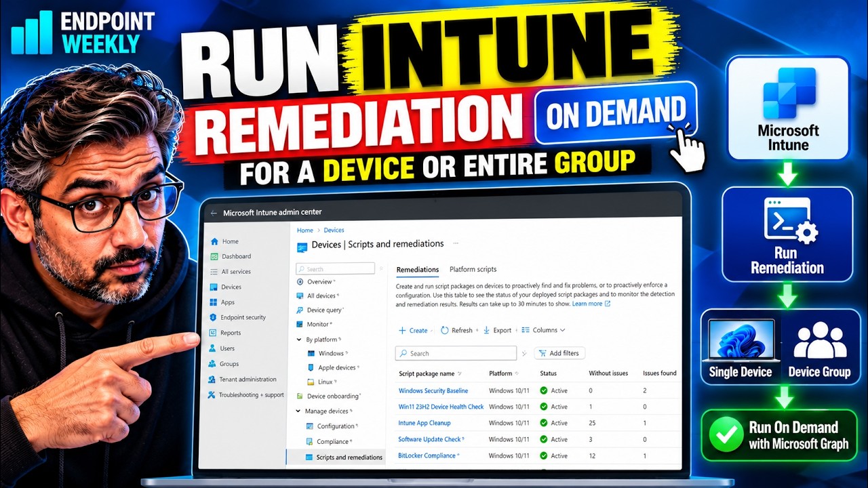Export the script packages table

(x=497, y=331)
